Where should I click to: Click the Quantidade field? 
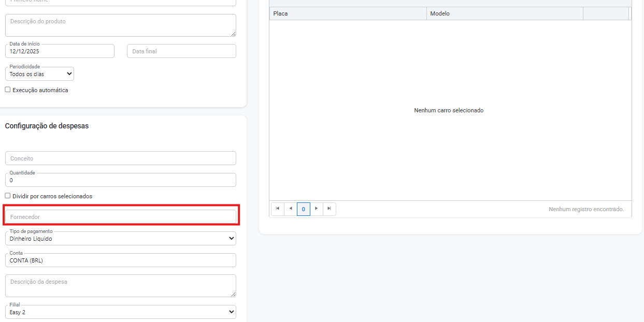(x=120, y=180)
